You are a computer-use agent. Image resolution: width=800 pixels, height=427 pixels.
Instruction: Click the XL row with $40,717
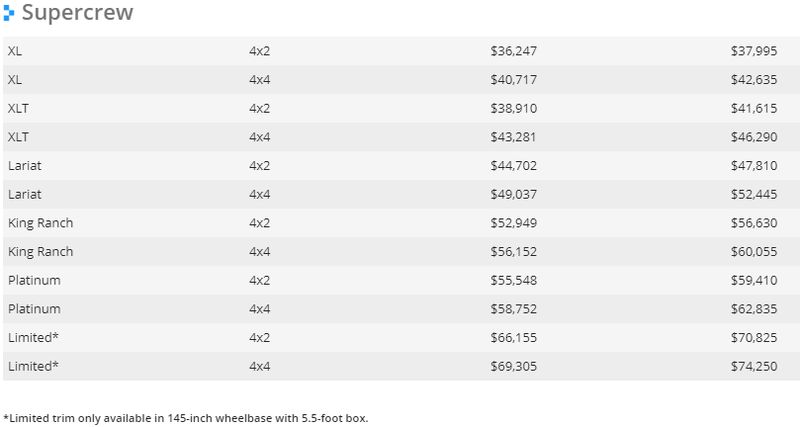401,80
